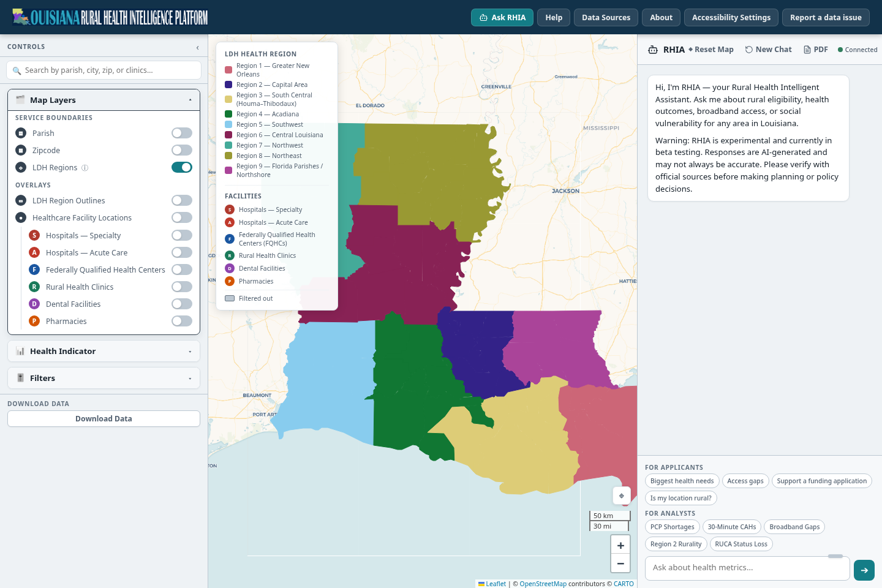
Task: Toggle Healthcare Facility Locations on
Action: click(182, 217)
